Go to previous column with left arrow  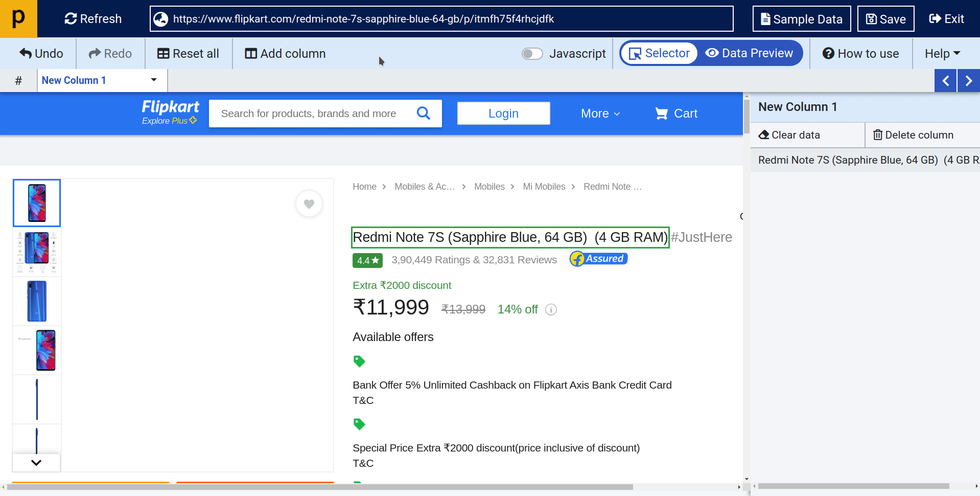pos(945,81)
